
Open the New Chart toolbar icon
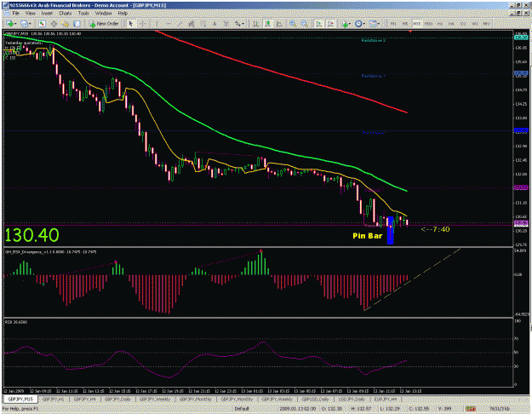tap(10, 24)
